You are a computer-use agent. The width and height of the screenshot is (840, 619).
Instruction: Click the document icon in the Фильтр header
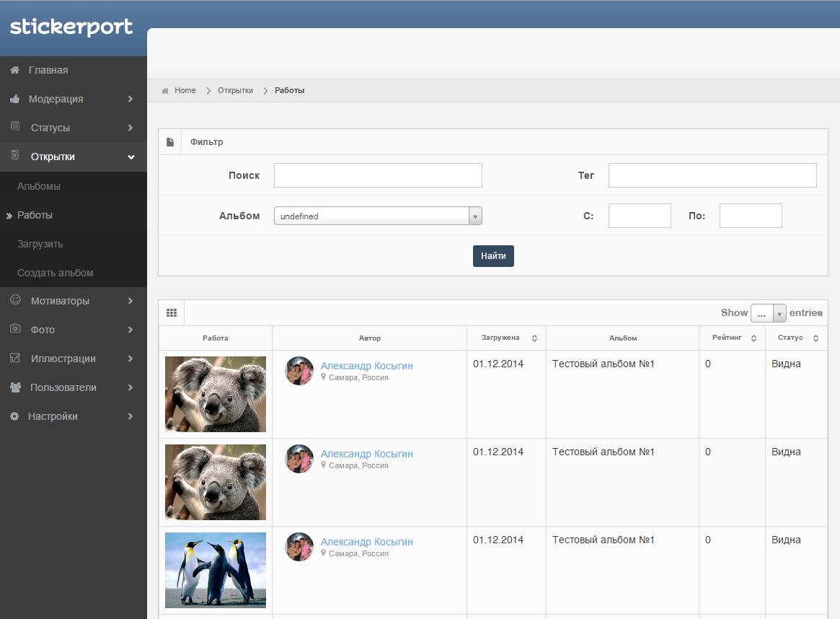pyautogui.click(x=170, y=142)
